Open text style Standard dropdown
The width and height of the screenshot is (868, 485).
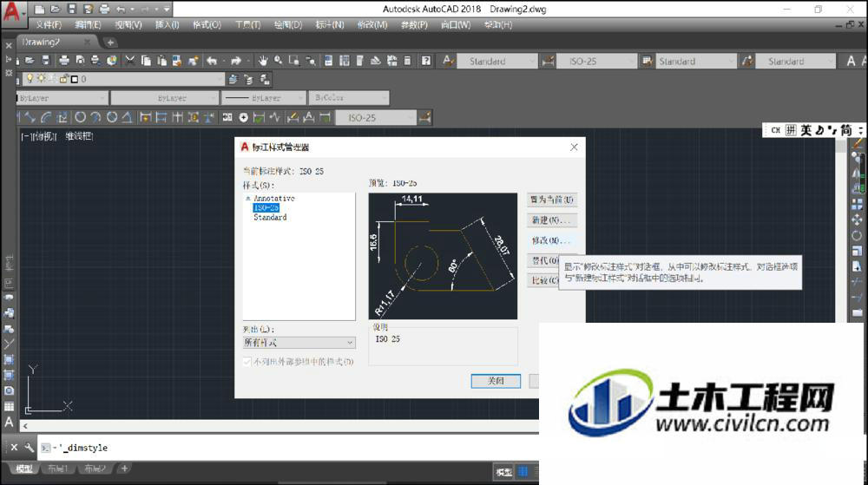pos(497,61)
